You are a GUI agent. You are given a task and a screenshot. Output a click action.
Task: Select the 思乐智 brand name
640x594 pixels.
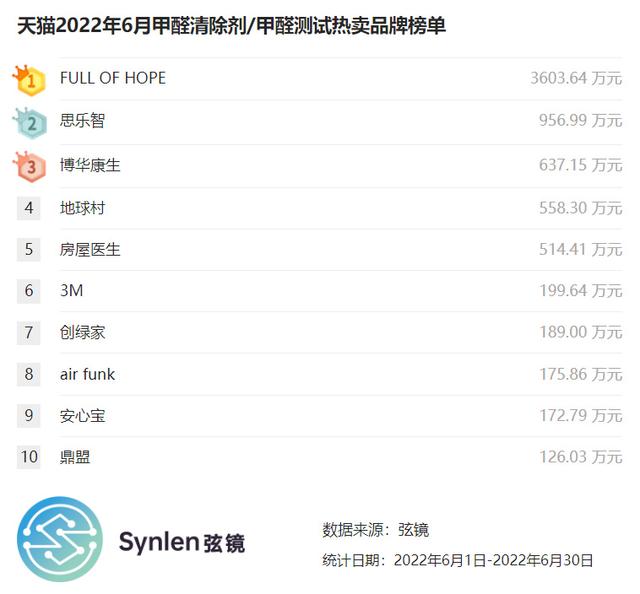click(82, 120)
